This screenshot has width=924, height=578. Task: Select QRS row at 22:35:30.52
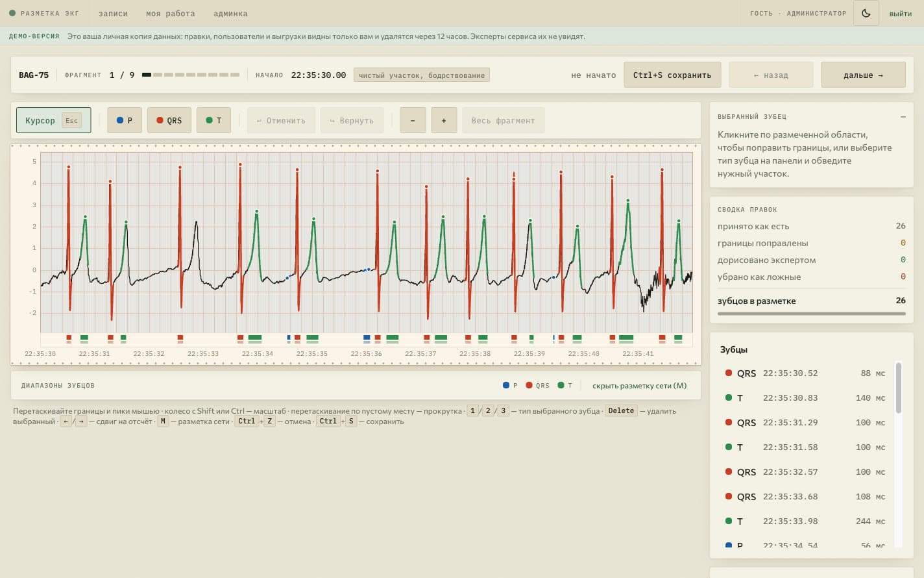pyautogui.click(x=805, y=373)
